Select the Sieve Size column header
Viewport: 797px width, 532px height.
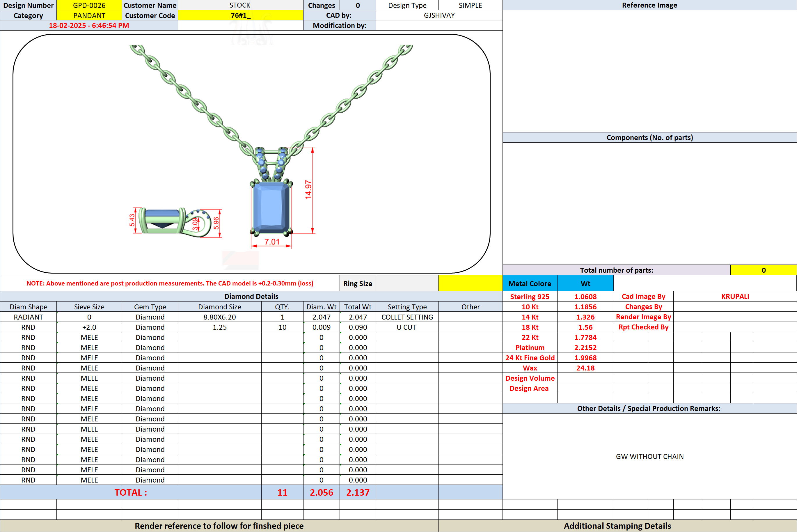pos(89,307)
